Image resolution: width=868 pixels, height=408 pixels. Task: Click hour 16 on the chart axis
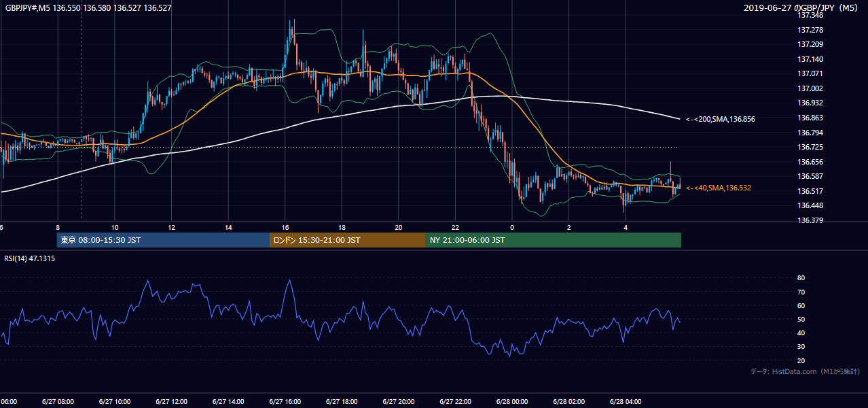(285, 227)
